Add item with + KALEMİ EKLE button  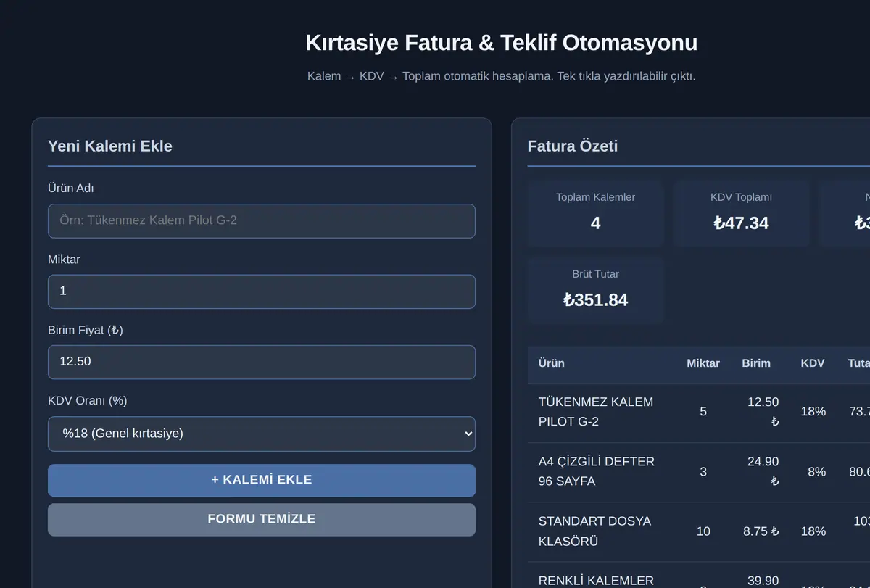(x=262, y=480)
